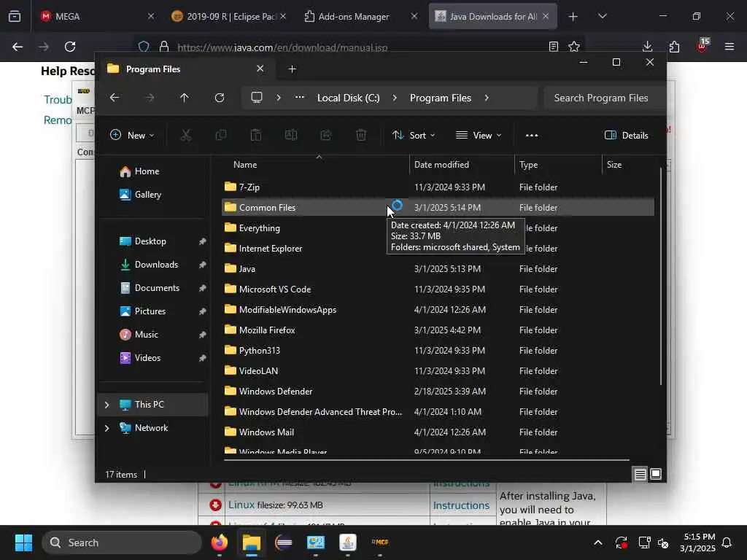This screenshot has height=560, width=747.
Task: Click the file list vertical scrollbar
Action: [x=660, y=276]
